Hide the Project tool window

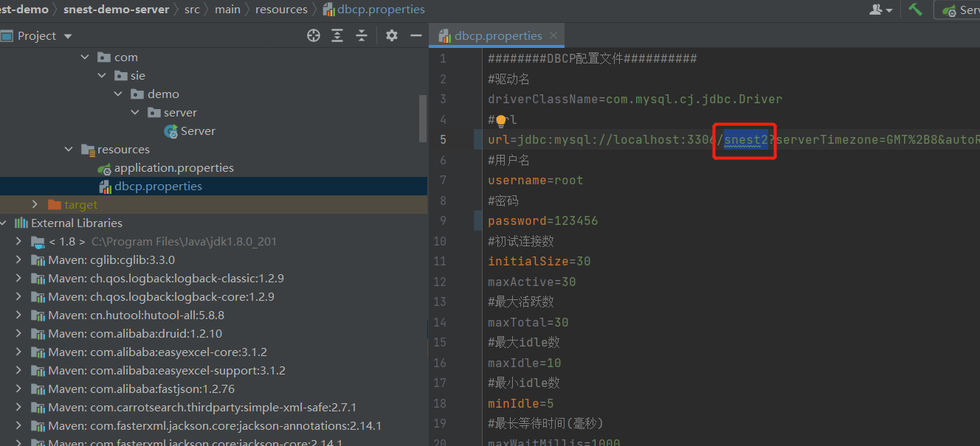coord(415,35)
